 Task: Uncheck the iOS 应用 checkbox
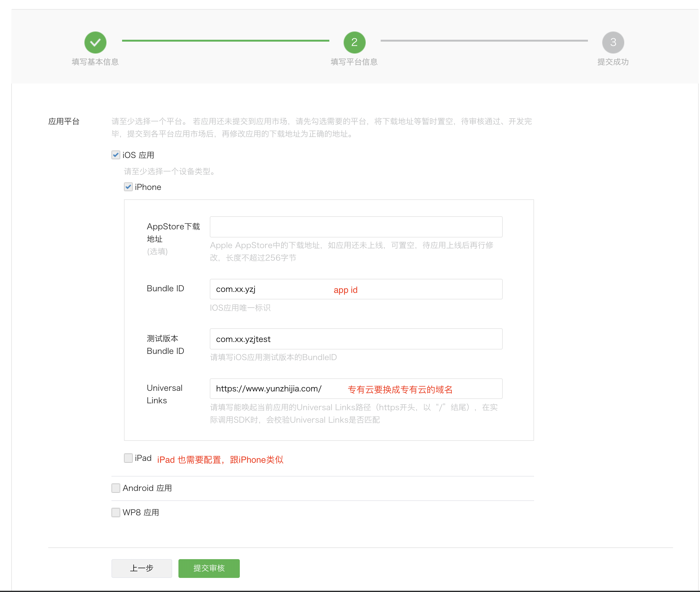point(116,155)
